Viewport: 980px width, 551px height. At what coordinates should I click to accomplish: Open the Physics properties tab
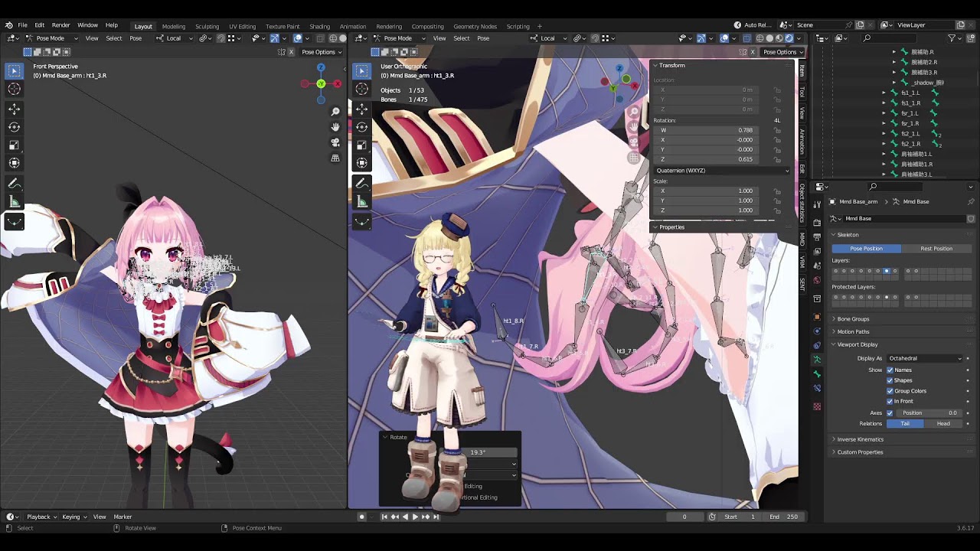click(817, 331)
